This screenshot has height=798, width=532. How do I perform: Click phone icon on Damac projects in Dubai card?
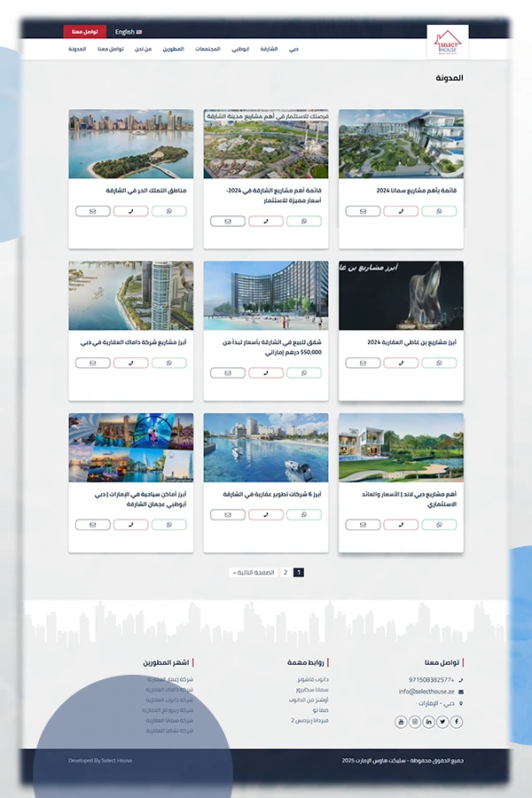point(131,363)
